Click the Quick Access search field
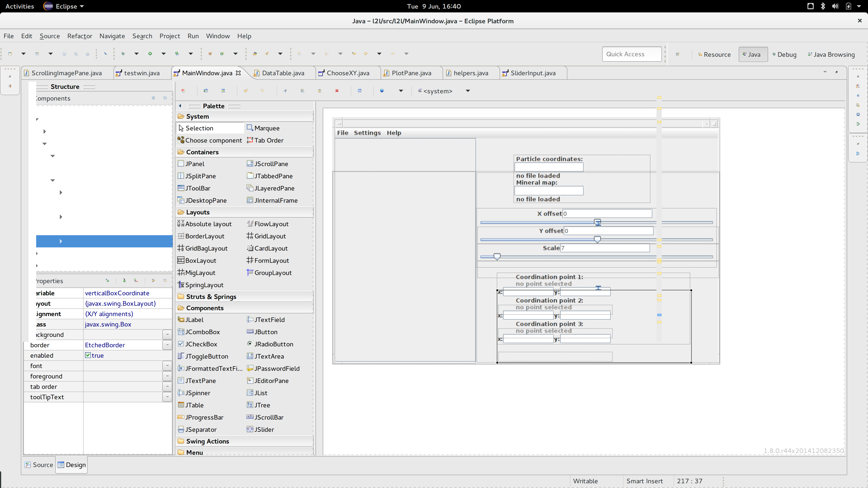The height and width of the screenshot is (488, 868). (632, 54)
